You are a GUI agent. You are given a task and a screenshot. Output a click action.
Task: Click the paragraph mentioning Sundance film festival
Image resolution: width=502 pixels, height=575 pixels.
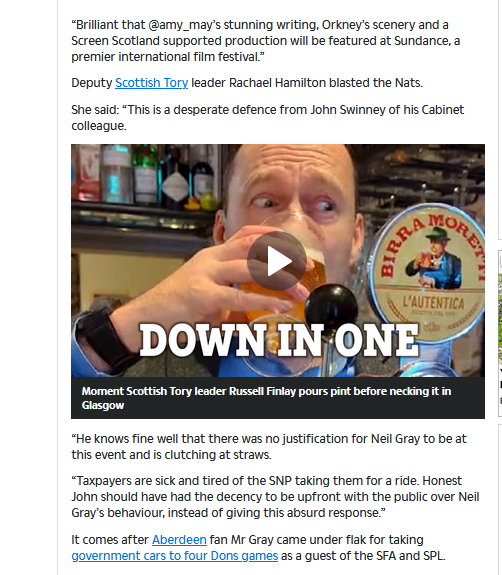[x=265, y=41]
